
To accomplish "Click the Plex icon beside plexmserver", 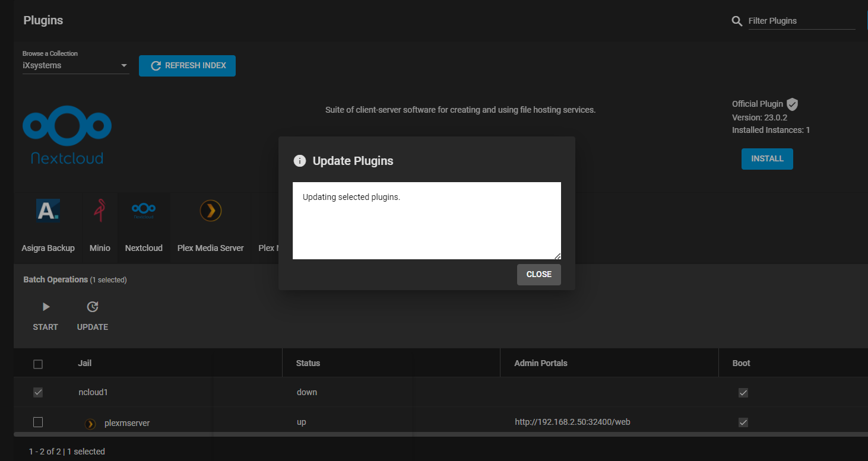I will [90, 424].
